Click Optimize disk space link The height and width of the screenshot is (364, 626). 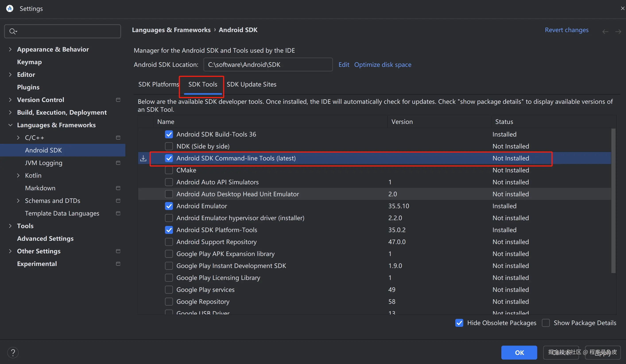click(x=383, y=65)
